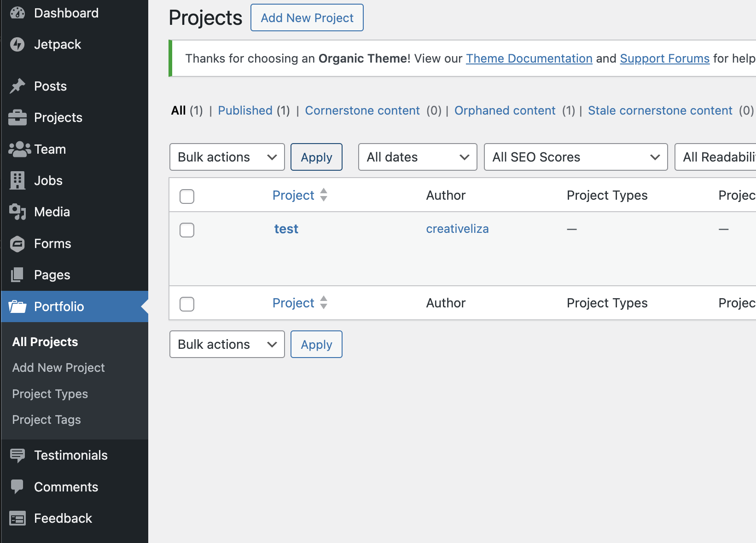Select the Portfolio menu item
756x543 pixels.
(59, 306)
